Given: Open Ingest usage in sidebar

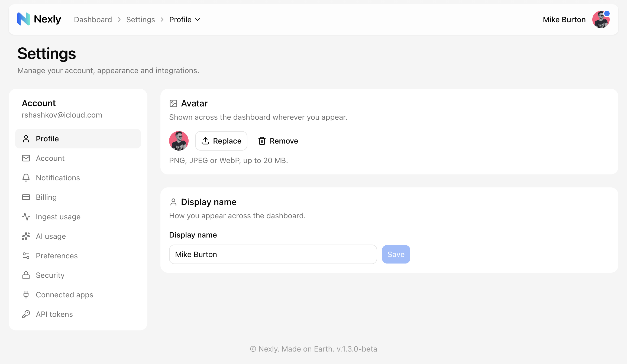Looking at the screenshot, I should coord(78,217).
